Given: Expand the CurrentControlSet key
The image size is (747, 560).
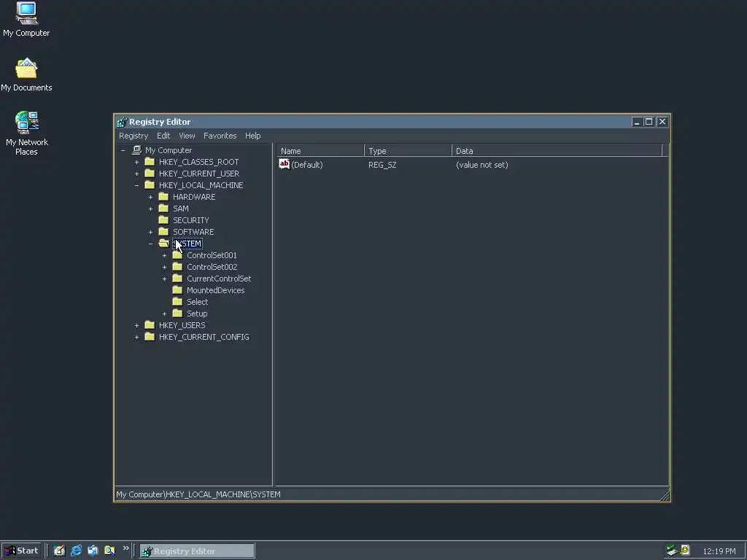Looking at the screenshot, I should pyautogui.click(x=164, y=279).
